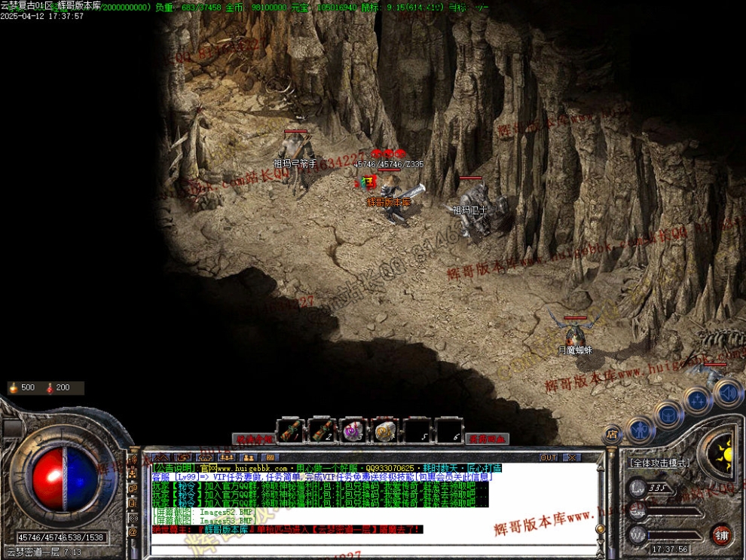
Task: Select empty quick slot 6
Action: (448, 430)
